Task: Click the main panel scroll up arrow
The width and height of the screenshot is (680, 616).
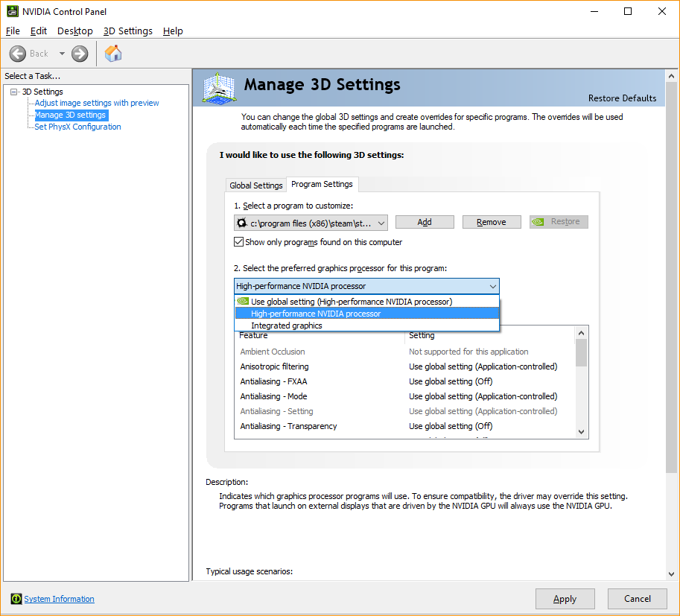Action: [x=671, y=77]
